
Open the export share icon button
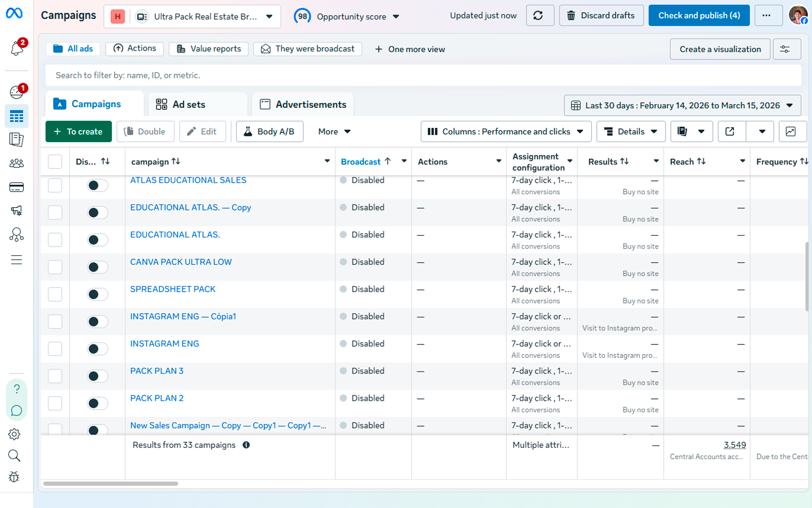point(730,132)
